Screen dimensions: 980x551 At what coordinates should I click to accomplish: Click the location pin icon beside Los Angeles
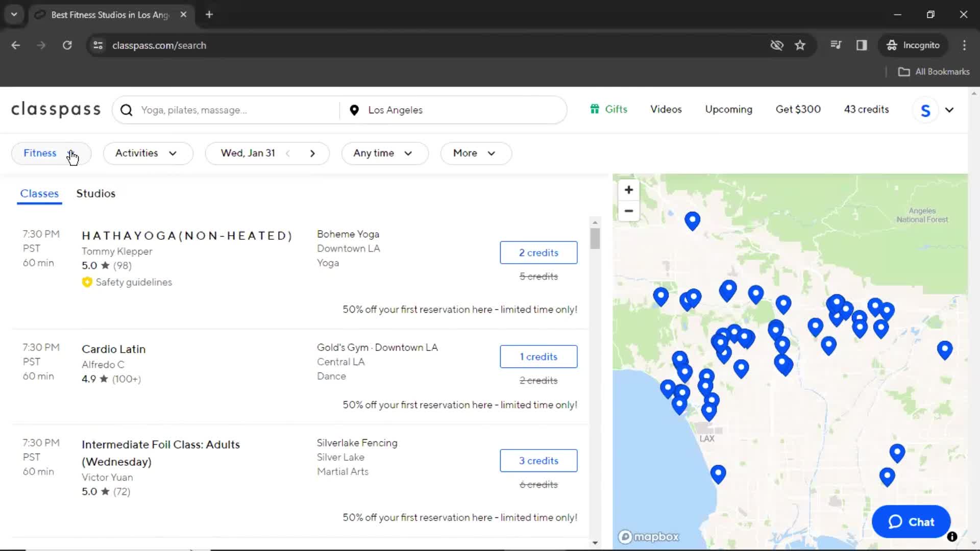pos(354,110)
